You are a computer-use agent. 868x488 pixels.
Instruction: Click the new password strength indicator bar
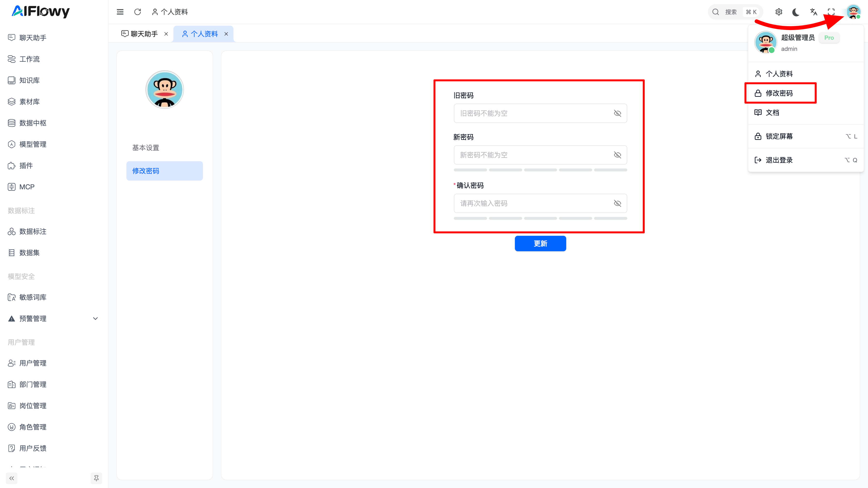pyautogui.click(x=540, y=170)
